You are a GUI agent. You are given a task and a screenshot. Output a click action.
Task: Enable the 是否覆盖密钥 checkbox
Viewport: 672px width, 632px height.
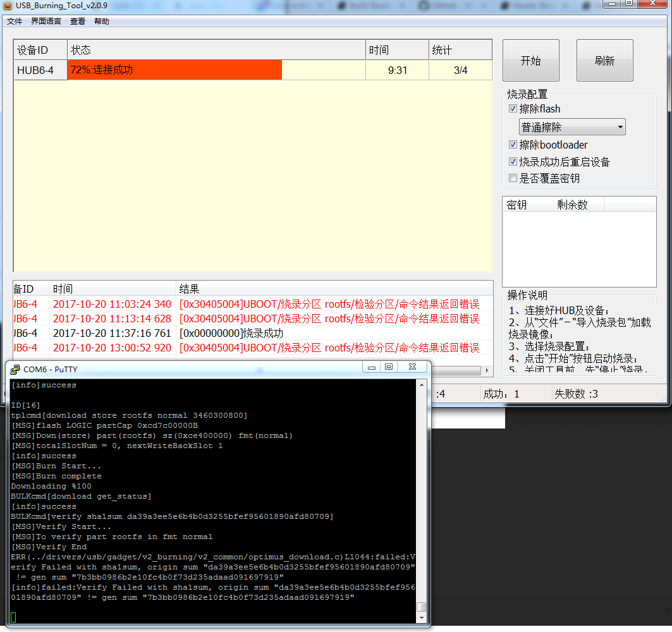tap(513, 178)
